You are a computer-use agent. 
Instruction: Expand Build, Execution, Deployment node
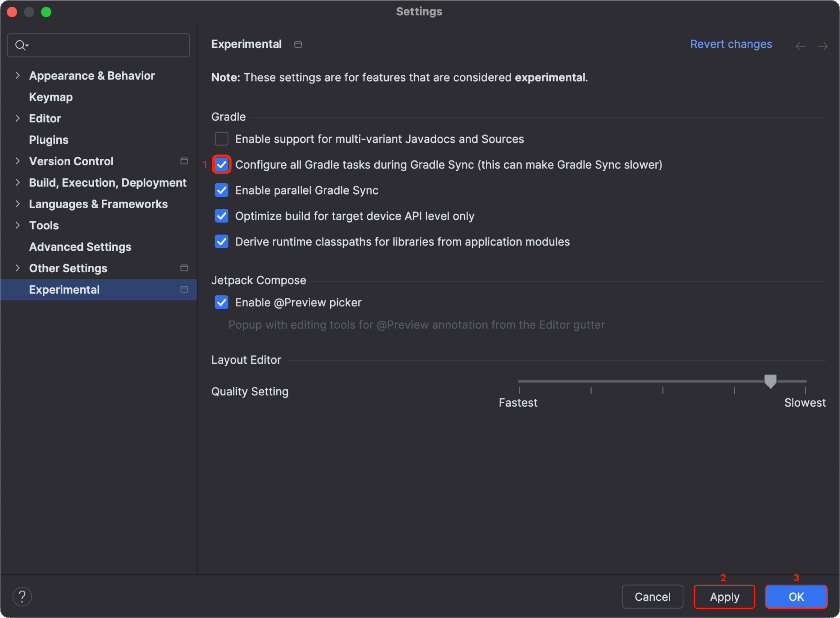(18, 183)
